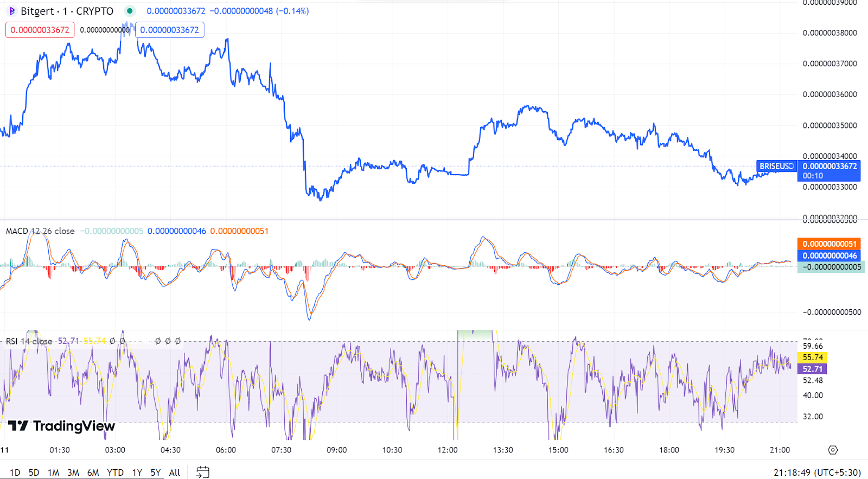Click the 0.00000036000 price scale label

pos(830,94)
